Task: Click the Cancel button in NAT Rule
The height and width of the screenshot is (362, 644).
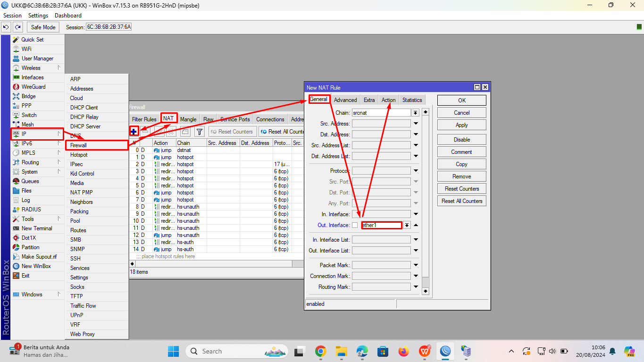Action: click(x=462, y=113)
